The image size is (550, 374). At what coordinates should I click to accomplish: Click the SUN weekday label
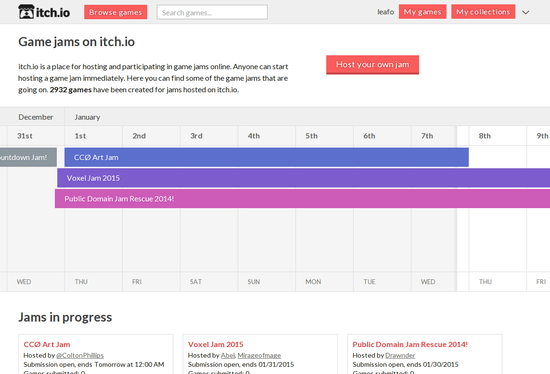click(254, 282)
